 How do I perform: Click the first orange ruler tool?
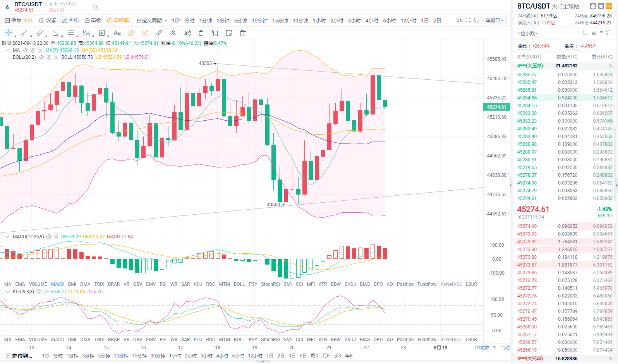tap(131, 33)
